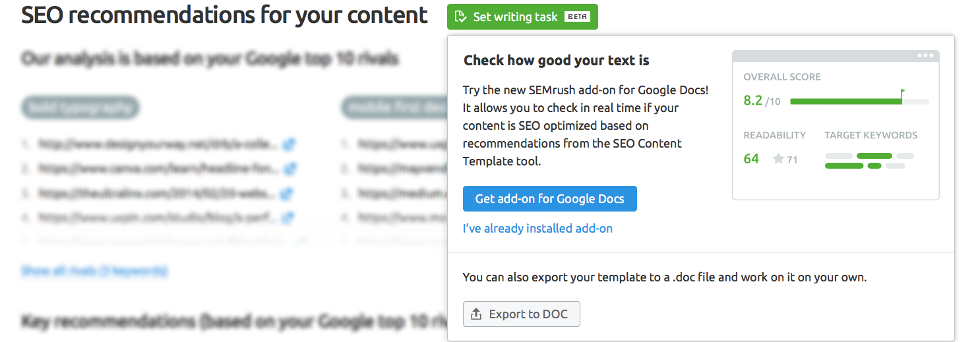Viewport: 980px width, 342px height.
Task: Click Export to DOC button
Action: (x=522, y=314)
